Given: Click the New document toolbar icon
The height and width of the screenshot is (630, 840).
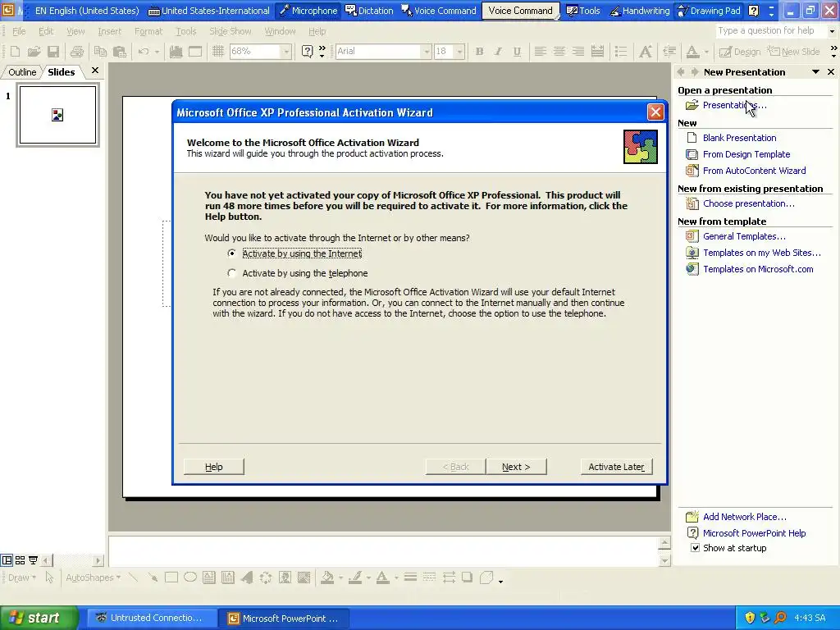Looking at the screenshot, I should (15, 52).
